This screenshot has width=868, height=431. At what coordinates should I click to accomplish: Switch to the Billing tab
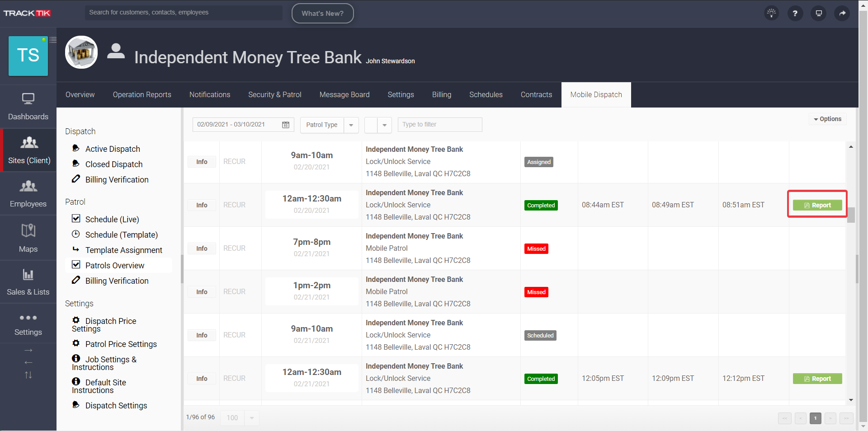pyautogui.click(x=441, y=94)
